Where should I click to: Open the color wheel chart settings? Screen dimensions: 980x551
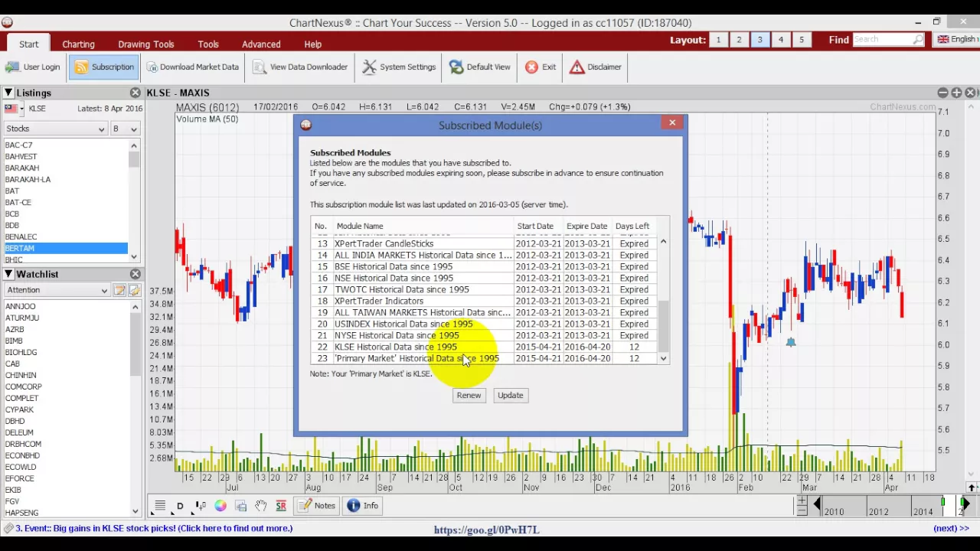(220, 506)
